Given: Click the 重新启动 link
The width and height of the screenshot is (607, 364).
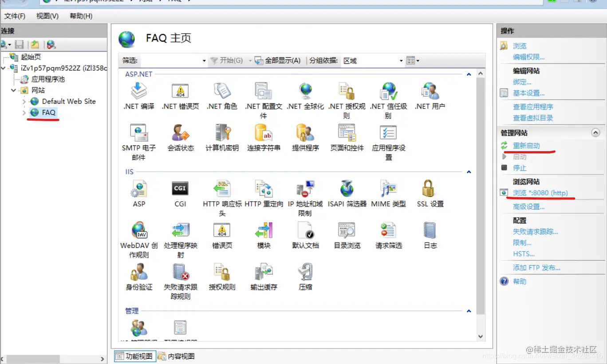Looking at the screenshot, I should [526, 145].
